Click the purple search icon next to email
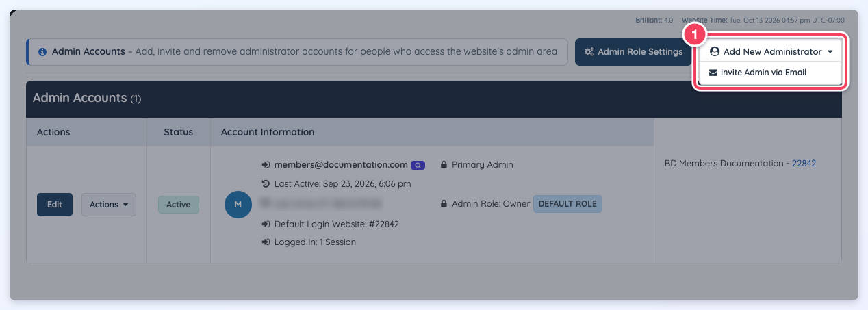The height and width of the screenshot is (310, 868). 418,165
